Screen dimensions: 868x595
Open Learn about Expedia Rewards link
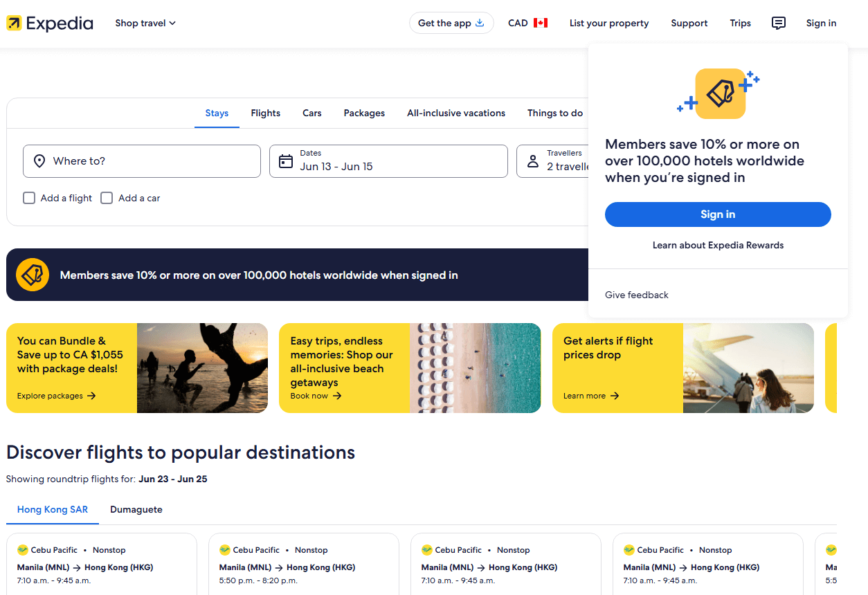718,245
